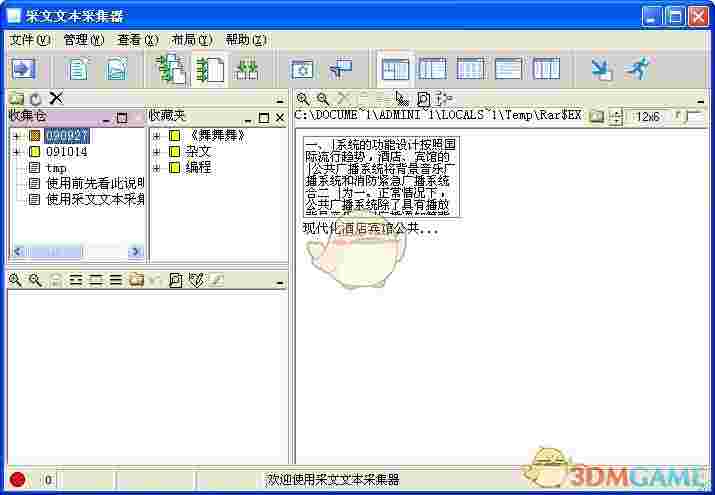This screenshot has height=495, width=715.
Task: Zoom in with right pane magnifier plus
Action: click(302, 98)
